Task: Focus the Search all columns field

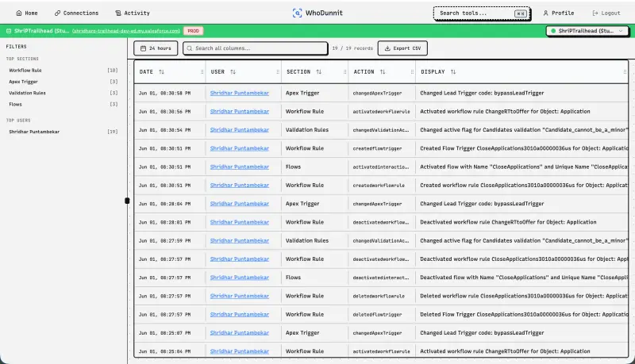Action: 255,48
